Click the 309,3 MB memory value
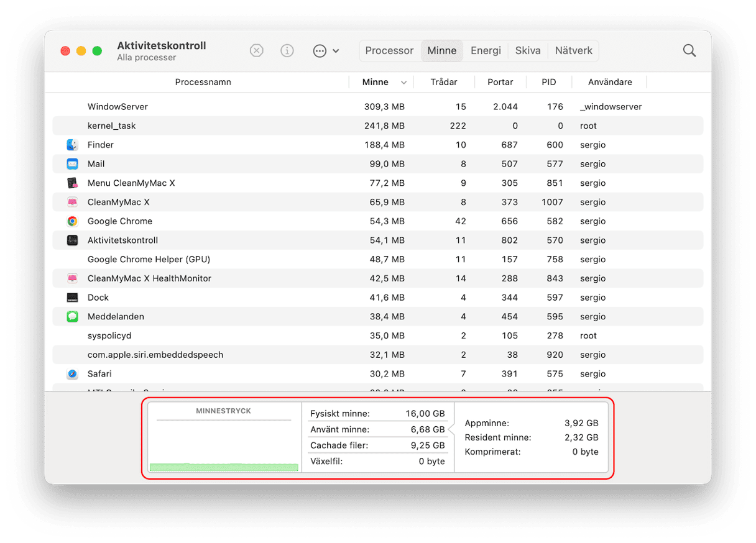The height and width of the screenshot is (543, 756). pos(384,107)
